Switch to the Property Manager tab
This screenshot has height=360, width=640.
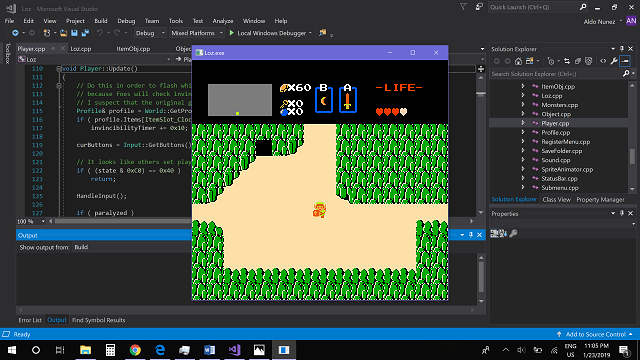[x=600, y=200]
